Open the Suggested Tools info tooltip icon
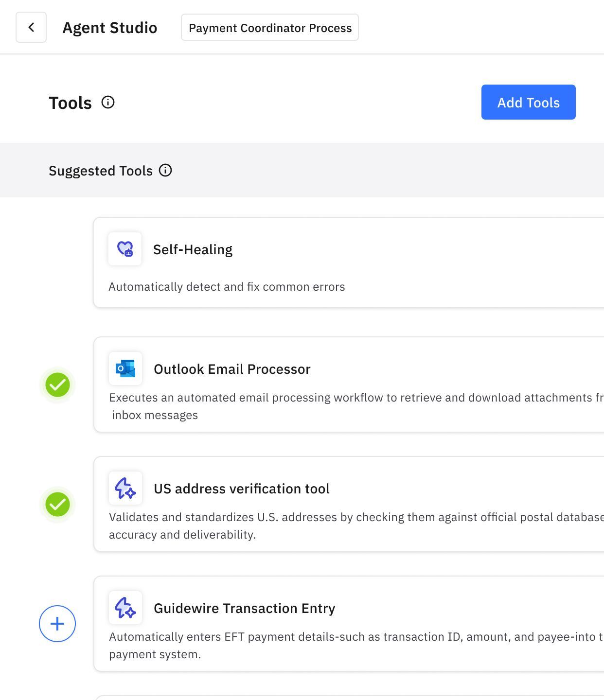Image resolution: width=604 pixels, height=700 pixels. (165, 171)
